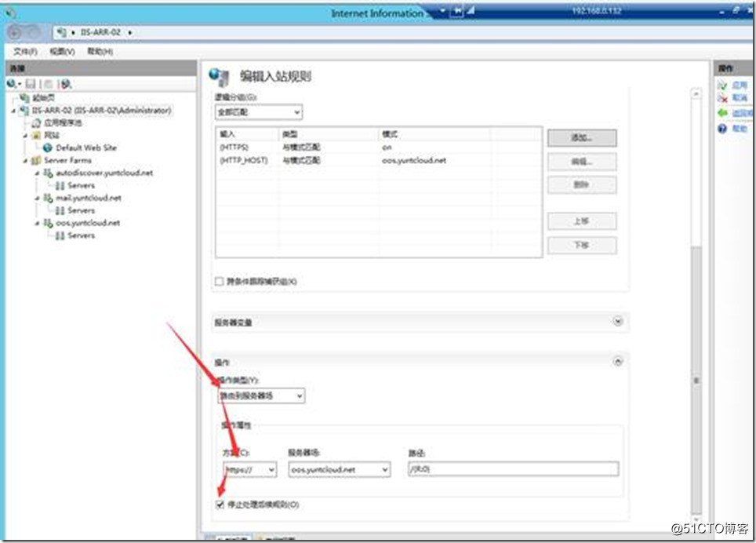Select the Server Farms node
The image size is (756, 543).
tap(67, 160)
